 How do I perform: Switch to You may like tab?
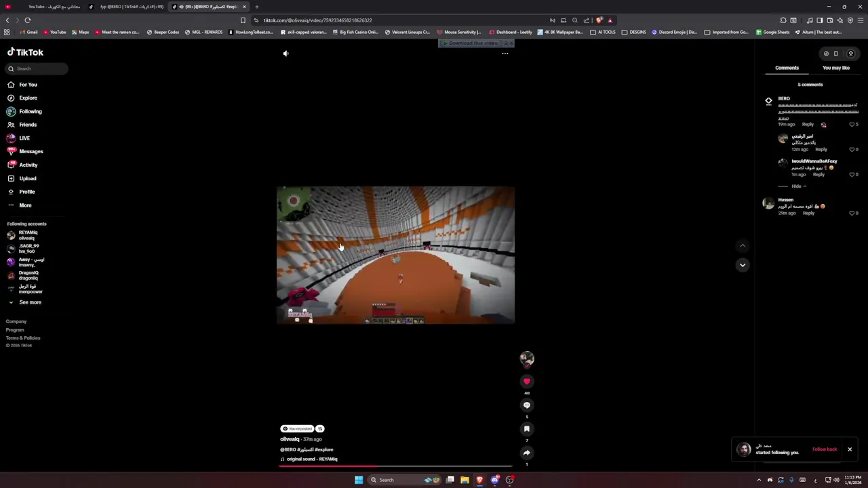pos(835,68)
